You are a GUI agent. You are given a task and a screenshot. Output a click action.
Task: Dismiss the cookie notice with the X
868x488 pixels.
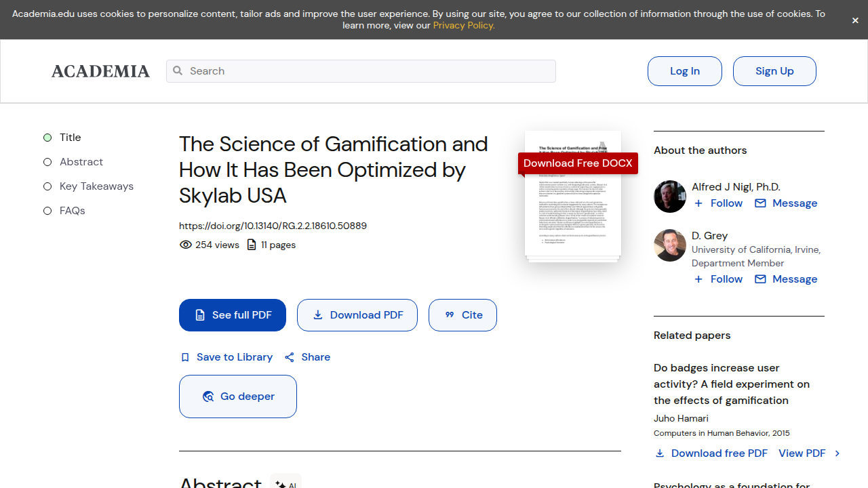tap(855, 20)
